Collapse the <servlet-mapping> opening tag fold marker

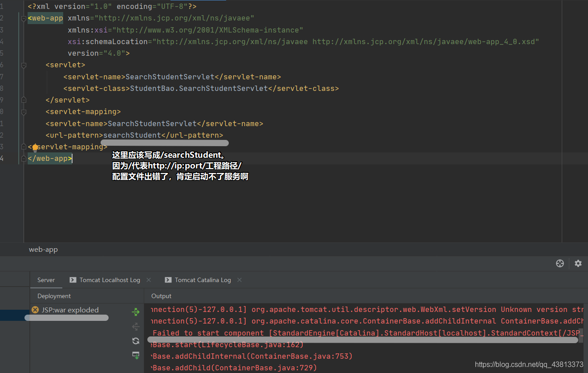pos(24,111)
